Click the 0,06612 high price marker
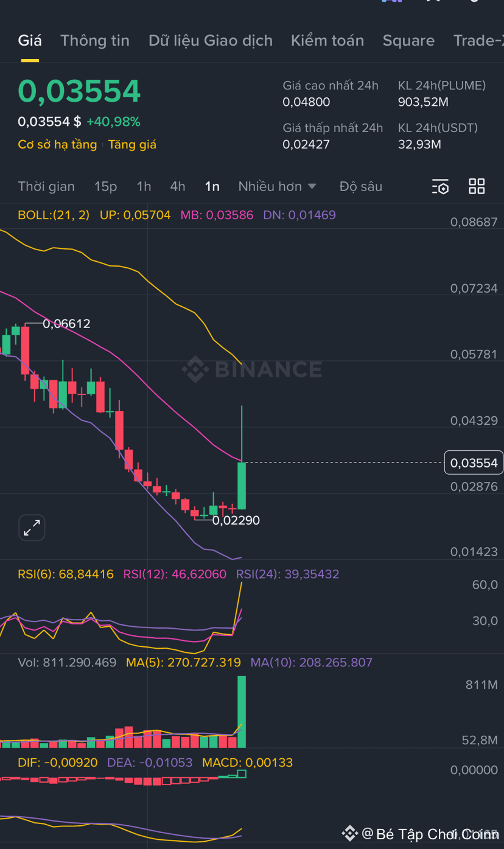This screenshot has width=504, height=849. pos(66,324)
